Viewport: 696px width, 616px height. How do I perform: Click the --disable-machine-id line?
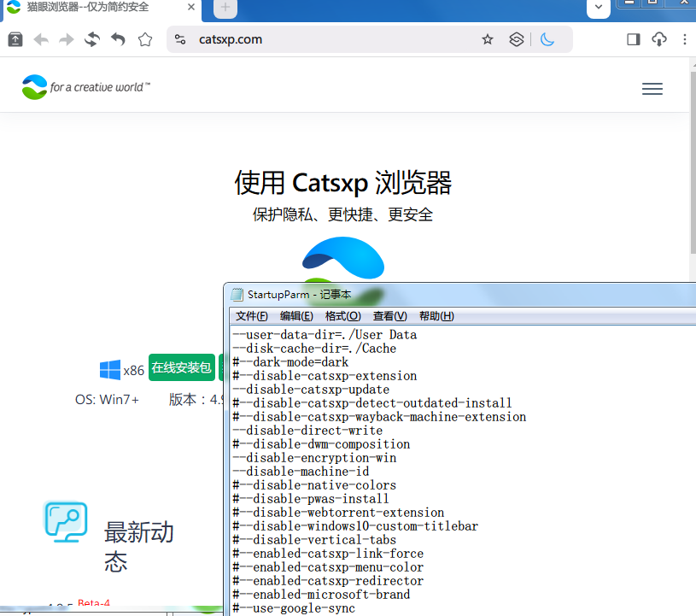301,472
